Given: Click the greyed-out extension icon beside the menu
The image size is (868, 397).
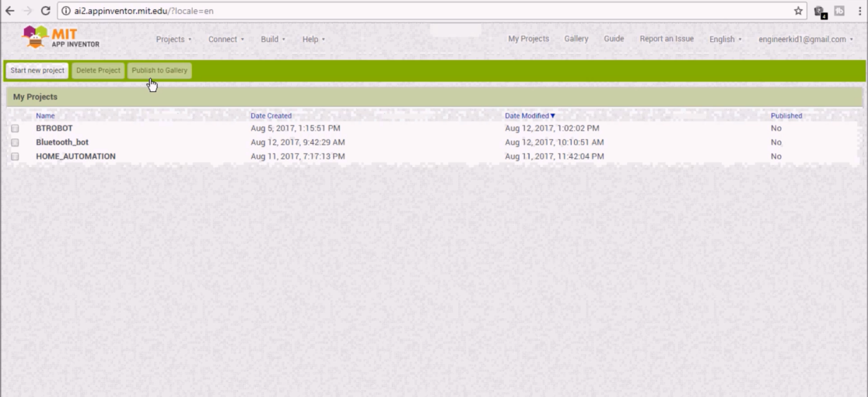Looking at the screenshot, I should 839,11.
